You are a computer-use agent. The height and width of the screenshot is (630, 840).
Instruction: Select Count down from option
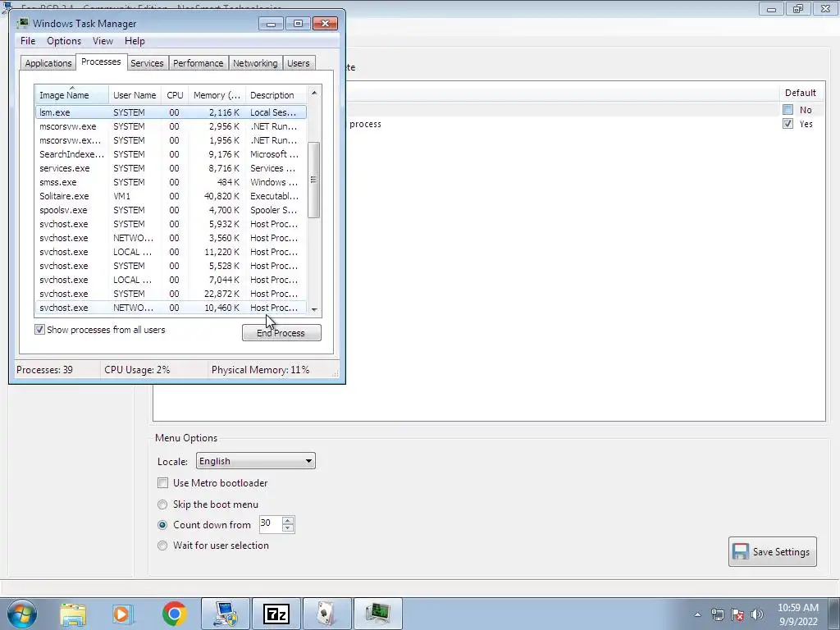pyautogui.click(x=162, y=525)
